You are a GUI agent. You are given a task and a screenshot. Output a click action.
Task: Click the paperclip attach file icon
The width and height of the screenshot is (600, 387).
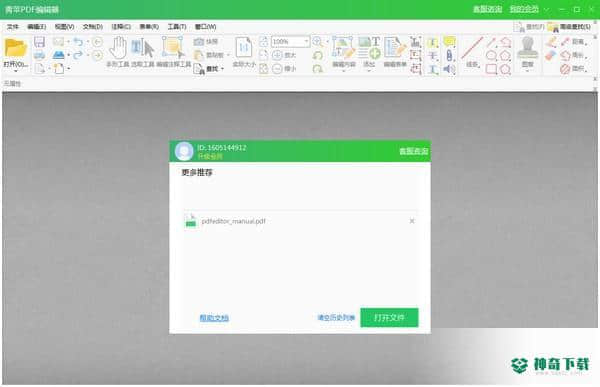coord(449,55)
